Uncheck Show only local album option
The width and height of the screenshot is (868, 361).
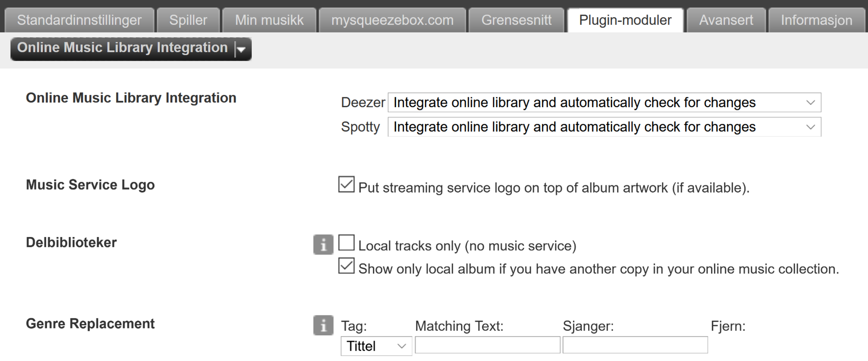tap(346, 266)
